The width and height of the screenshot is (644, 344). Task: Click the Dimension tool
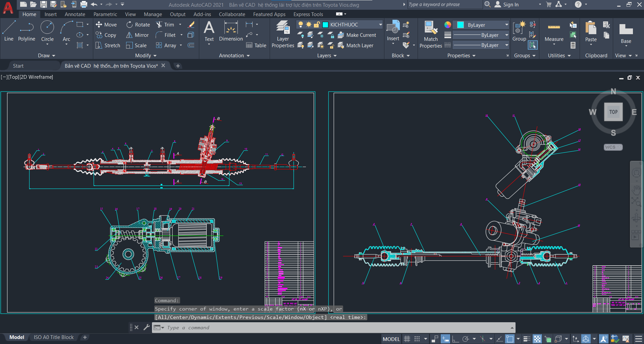pyautogui.click(x=231, y=31)
